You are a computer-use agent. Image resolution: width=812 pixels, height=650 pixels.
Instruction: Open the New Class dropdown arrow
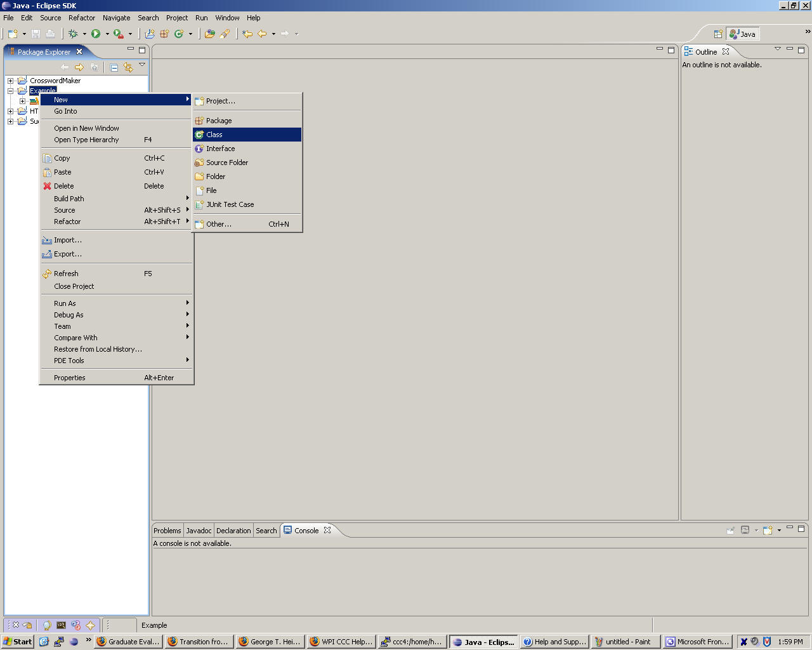[x=190, y=34]
